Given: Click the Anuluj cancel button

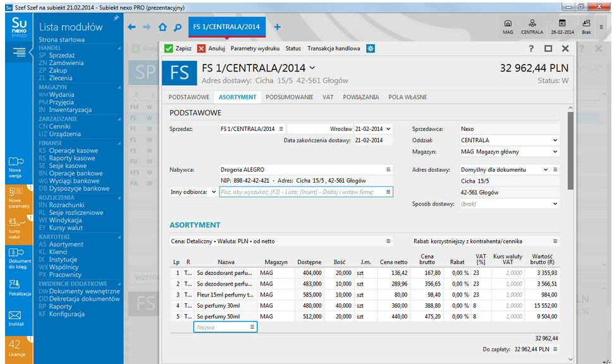Looking at the screenshot, I should [x=211, y=49].
